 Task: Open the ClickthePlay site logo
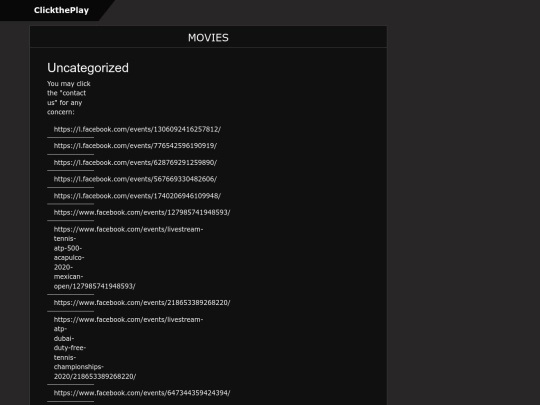tap(61, 10)
